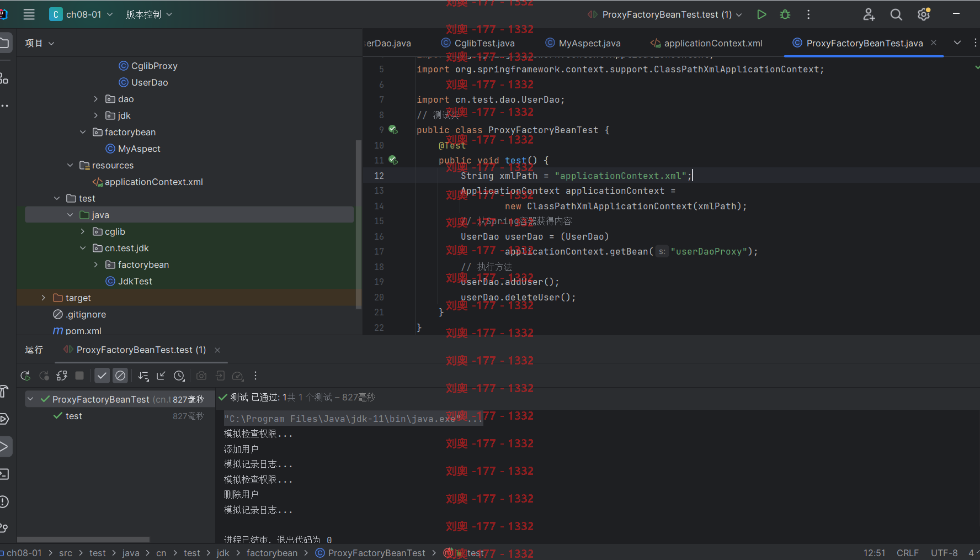Image resolution: width=980 pixels, height=560 pixels.
Task: Open more run actions in top toolbar
Action: 808,15
